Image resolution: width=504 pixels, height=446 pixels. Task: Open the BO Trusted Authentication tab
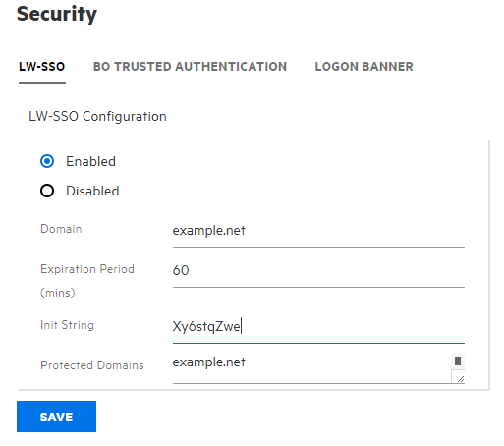point(190,67)
